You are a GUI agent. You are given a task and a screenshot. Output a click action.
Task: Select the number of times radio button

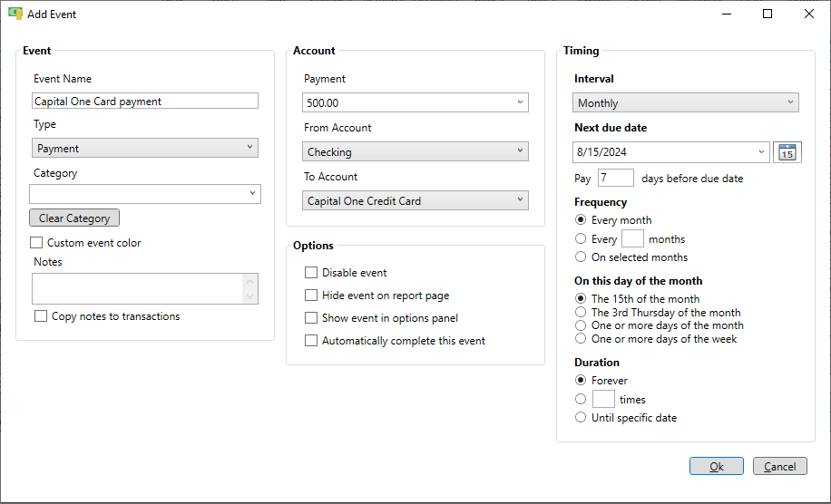(581, 399)
